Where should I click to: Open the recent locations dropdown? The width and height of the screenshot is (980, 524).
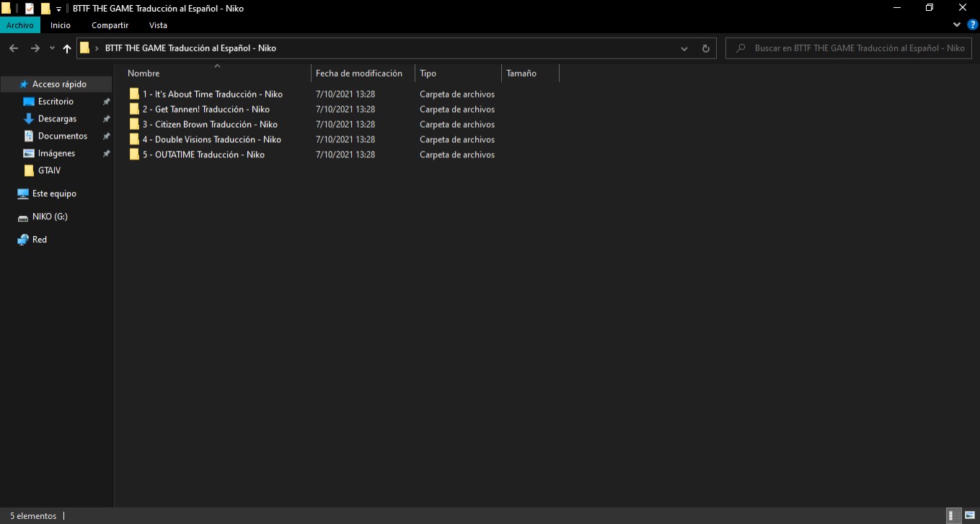pos(52,48)
